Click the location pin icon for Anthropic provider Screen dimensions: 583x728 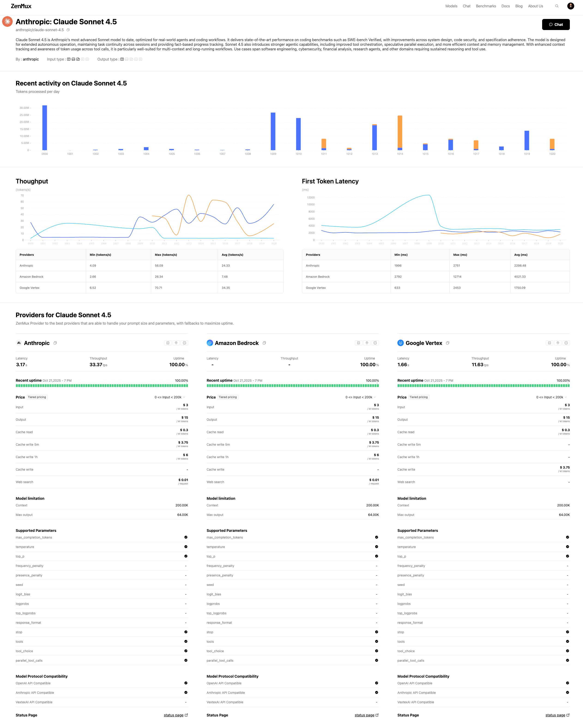click(176, 343)
